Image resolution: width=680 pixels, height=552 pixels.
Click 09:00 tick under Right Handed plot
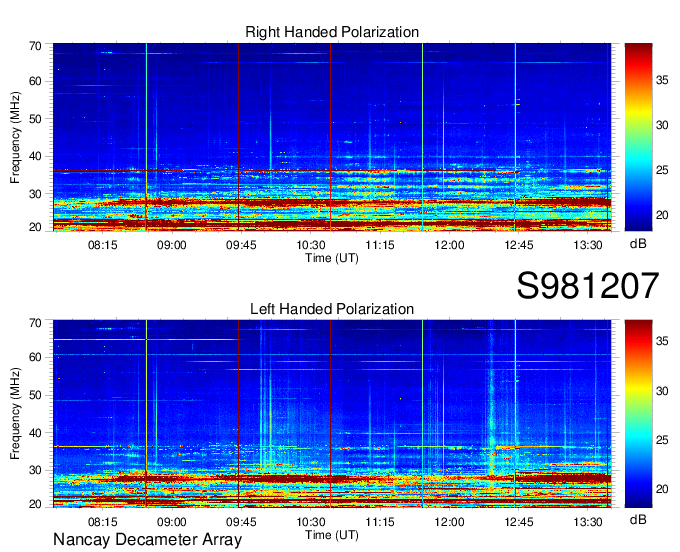pyautogui.click(x=172, y=245)
